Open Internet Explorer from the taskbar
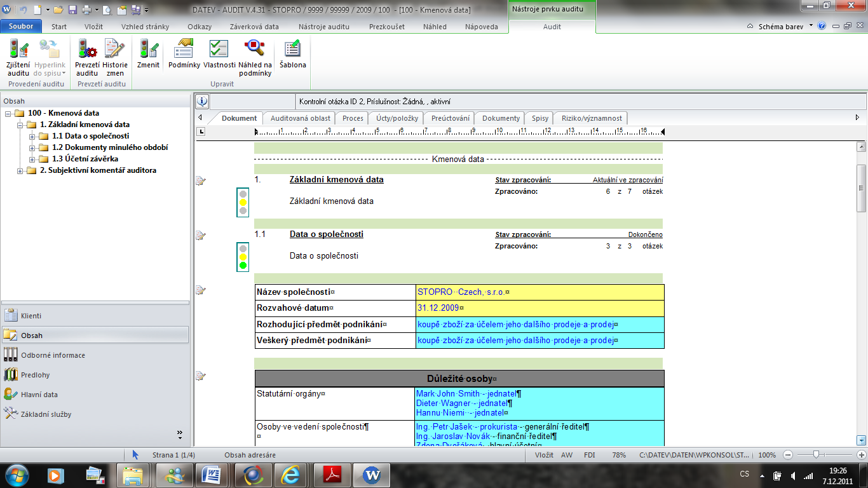 290,475
